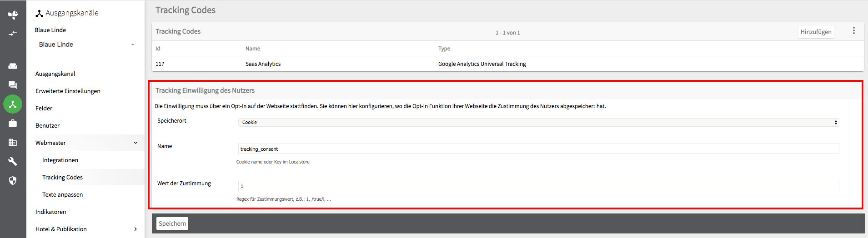Open the building icon section
868x238 pixels.
pyautogui.click(x=13, y=142)
